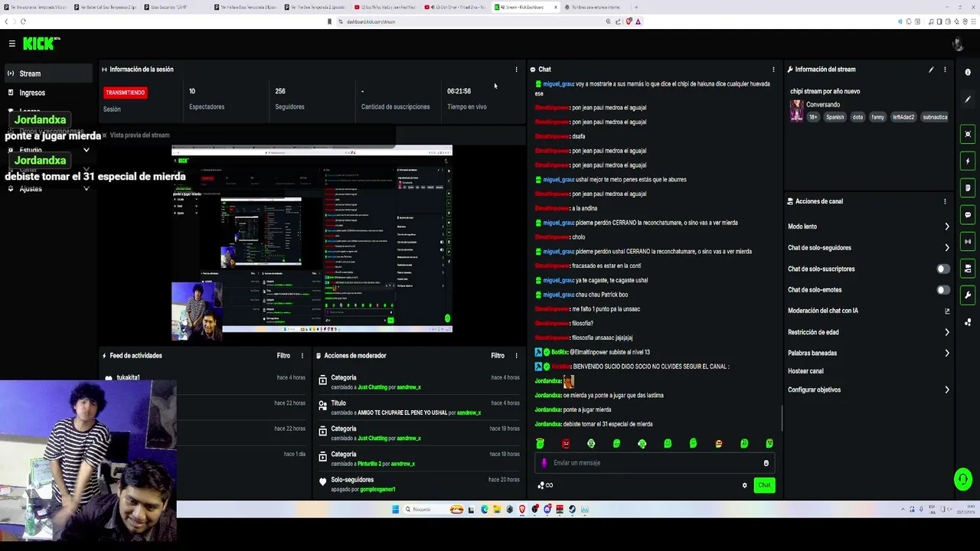Select the angry red emote
980x551 pixels.
pyautogui.click(x=566, y=444)
